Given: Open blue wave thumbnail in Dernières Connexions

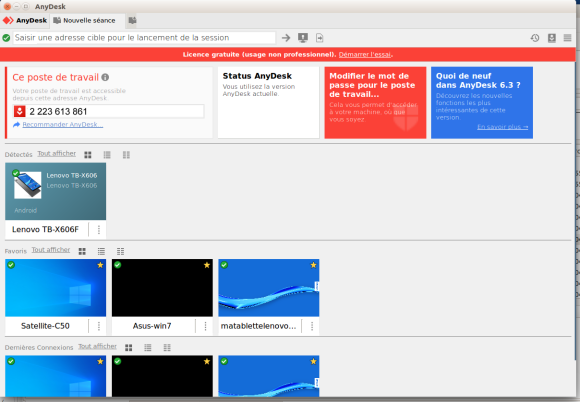Looking at the screenshot, I should [269, 376].
